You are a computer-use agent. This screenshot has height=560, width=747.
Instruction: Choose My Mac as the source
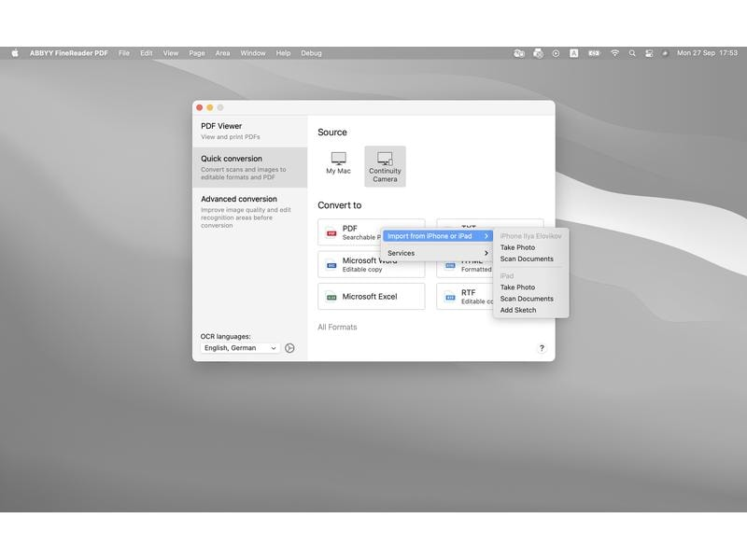(x=338, y=163)
